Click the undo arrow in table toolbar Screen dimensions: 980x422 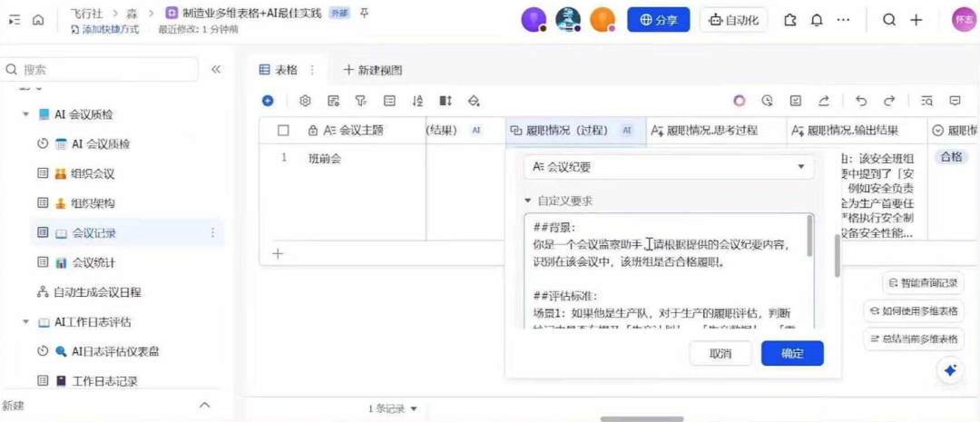click(x=861, y=101)
